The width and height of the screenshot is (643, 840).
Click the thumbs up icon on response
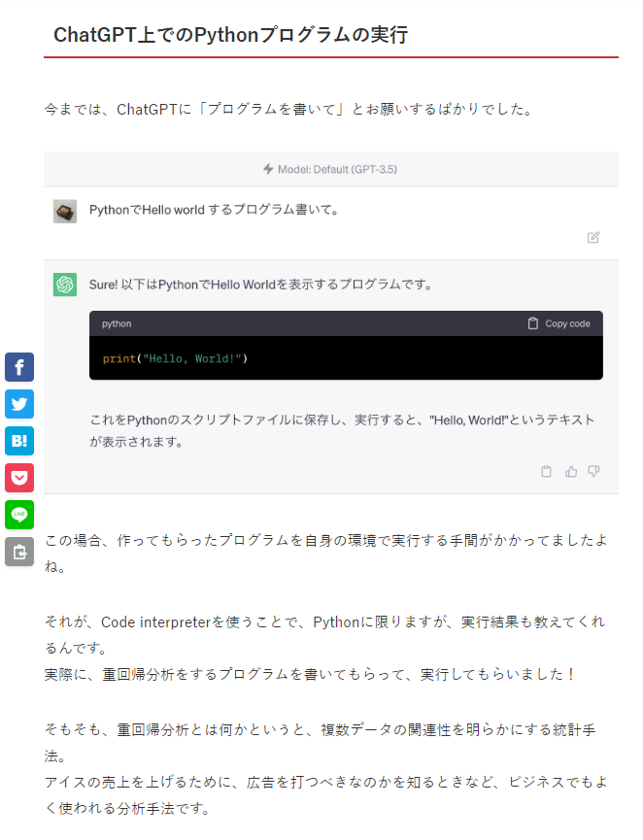571,471
